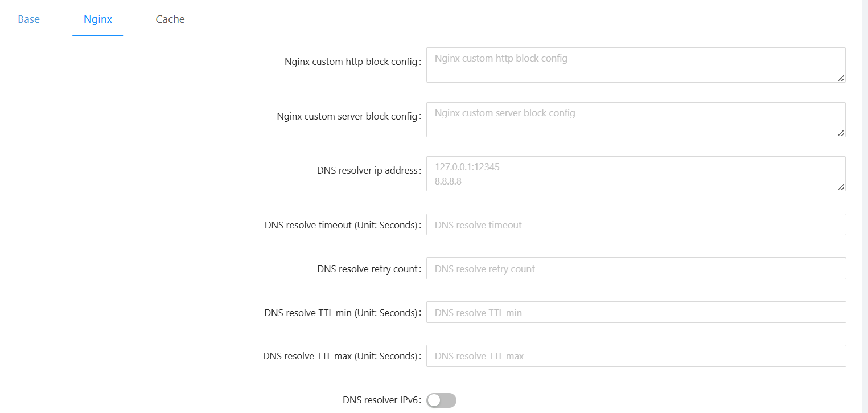The width and height of the screenshot is (868, 413).
Task: Click the "DNS resolve retry count" label
Action: pyautogui.click(x=367, y=269)
